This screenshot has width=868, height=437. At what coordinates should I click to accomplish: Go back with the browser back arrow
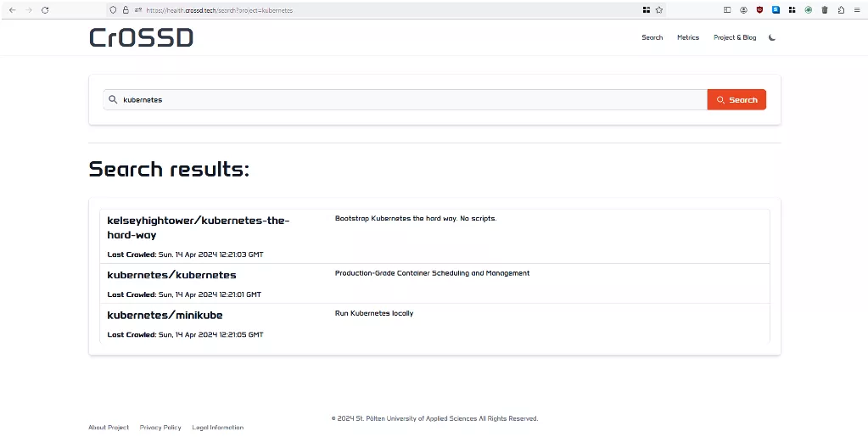pyautogui.click(x=12, y=10)
